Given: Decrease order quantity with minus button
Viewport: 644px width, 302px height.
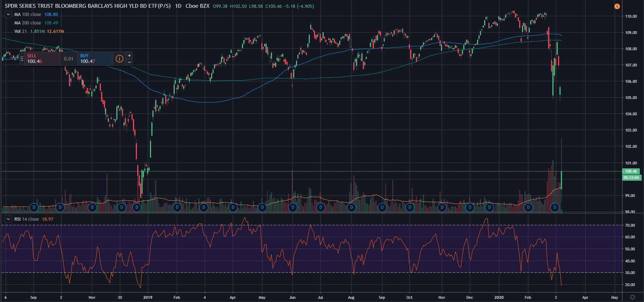Looking at the screenshot, I should click(x=129, y=62).
